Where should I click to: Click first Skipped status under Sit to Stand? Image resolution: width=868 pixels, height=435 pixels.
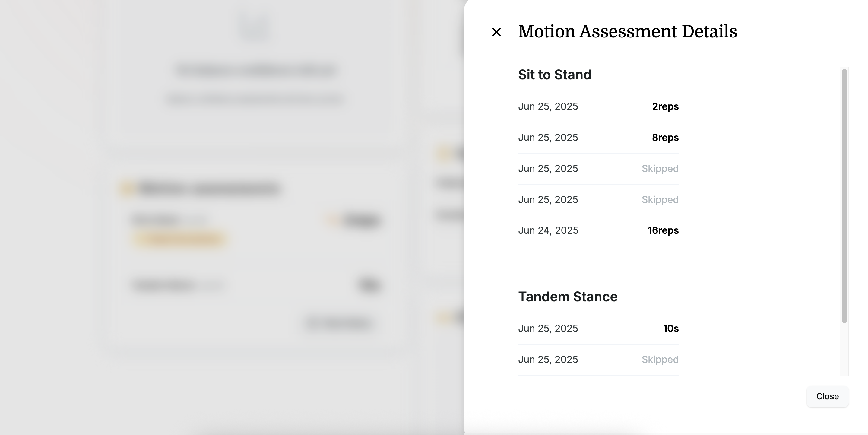[x=660, y=168]
